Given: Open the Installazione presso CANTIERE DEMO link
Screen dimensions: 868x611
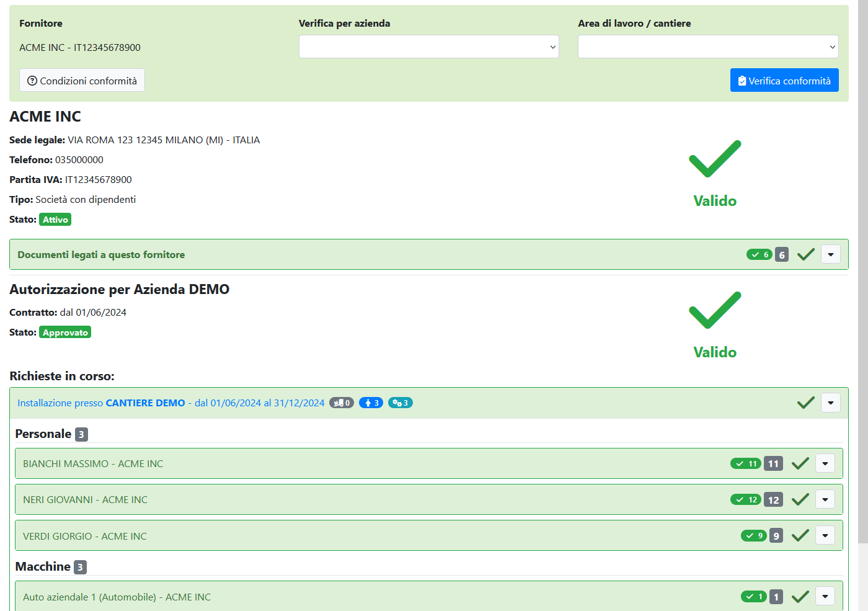Looking at the screenshot, I should (170, 403).
